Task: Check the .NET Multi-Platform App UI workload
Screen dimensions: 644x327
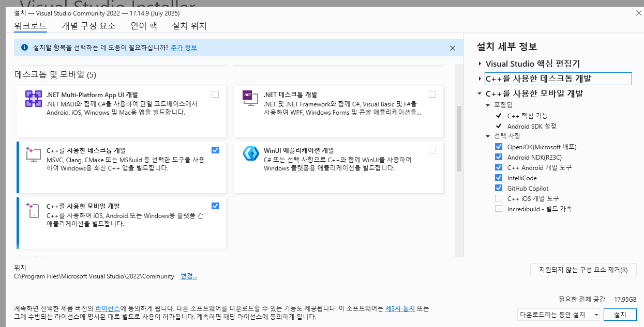Action: (215, 95)
